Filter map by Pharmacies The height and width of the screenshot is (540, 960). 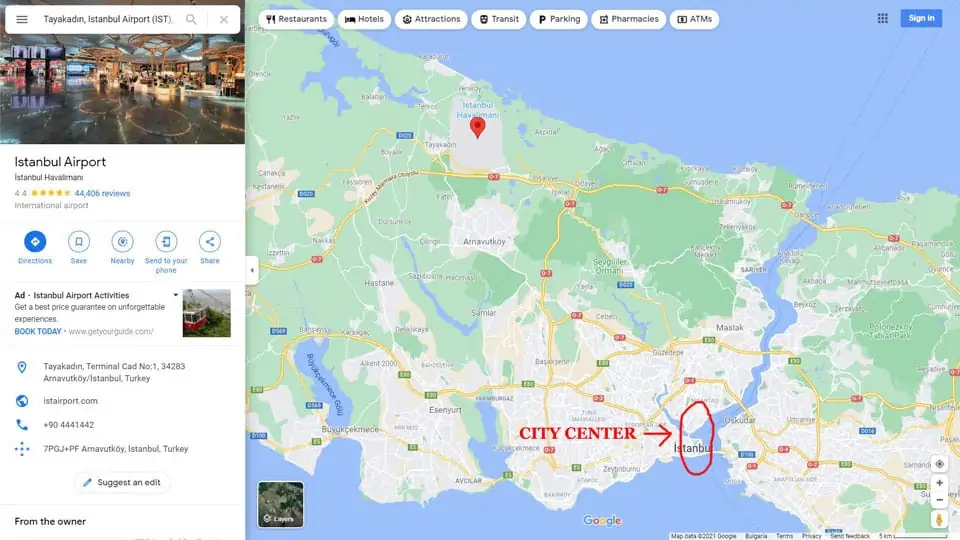tap(629, 19)
